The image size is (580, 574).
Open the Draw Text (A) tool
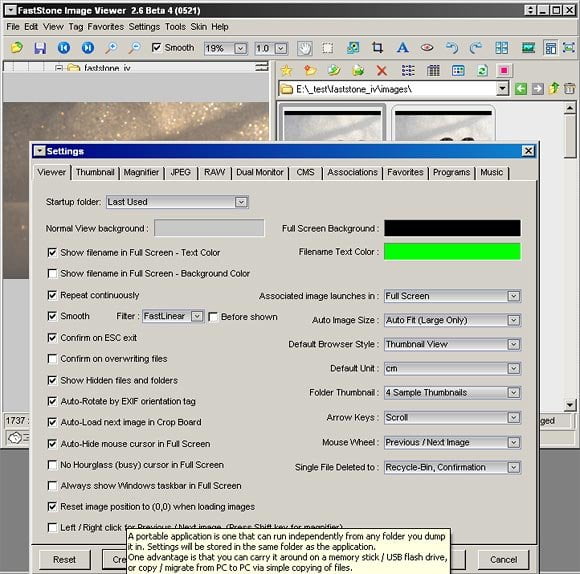[x=402, y=48]
